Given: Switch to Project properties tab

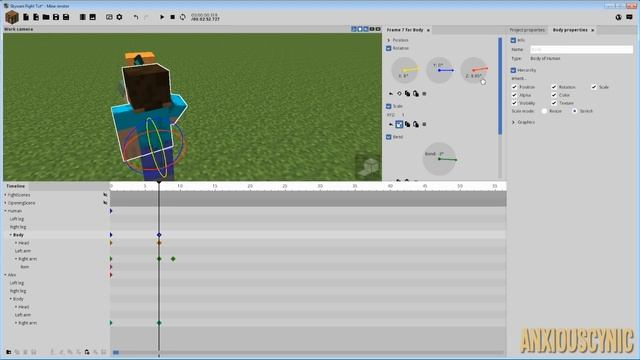Looking at the screenshot, I should (x=527, y=30).
